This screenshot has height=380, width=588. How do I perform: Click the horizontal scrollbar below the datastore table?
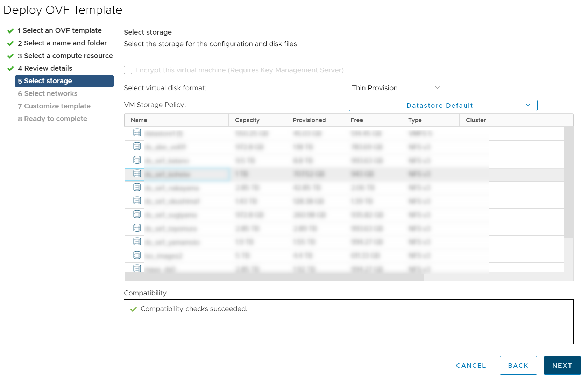coord(273,277)
